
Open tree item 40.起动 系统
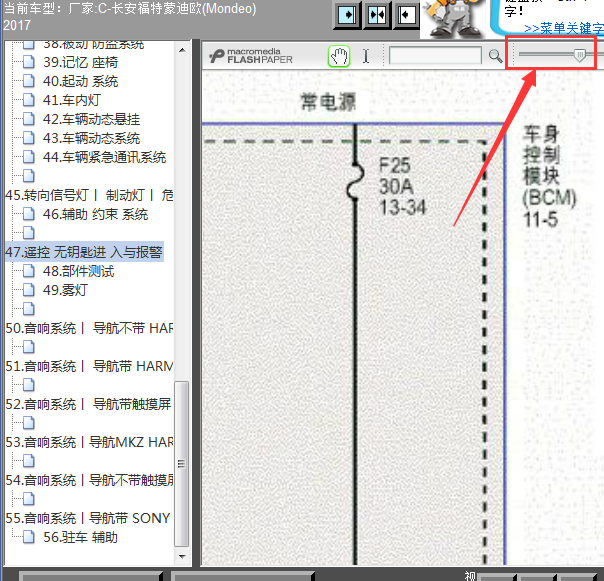pyautogui.click(x=80, y=81)
